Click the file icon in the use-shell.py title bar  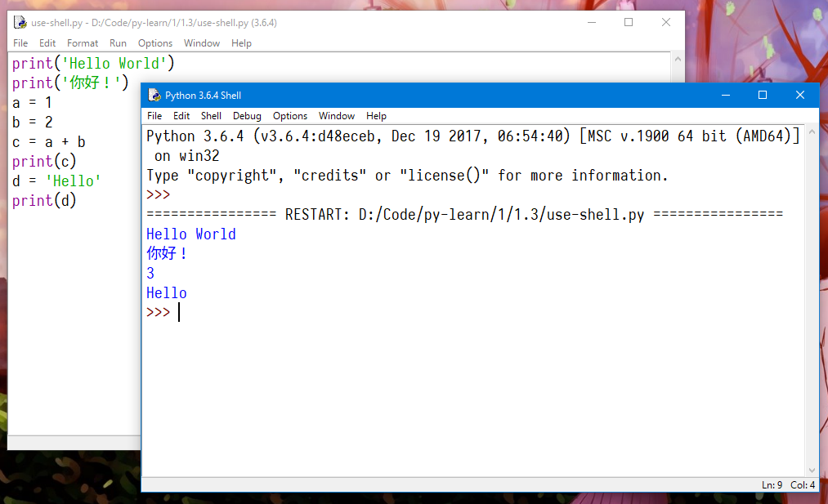coord(18,22)
